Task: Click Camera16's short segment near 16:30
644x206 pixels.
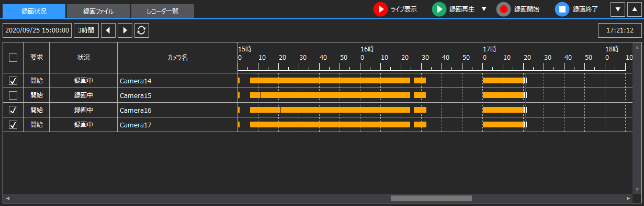Action: 420,110
